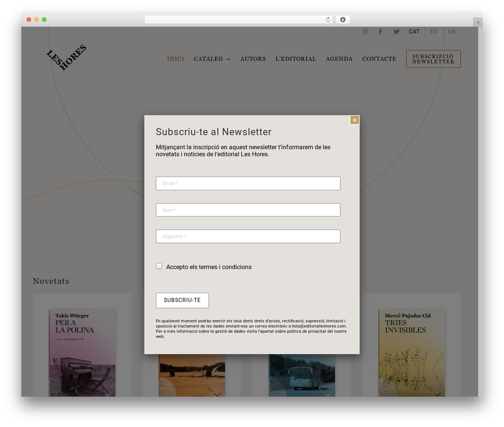Go to Inici menu item
Image resolution: width=504 pixels, height=427 pixels.
176,59
